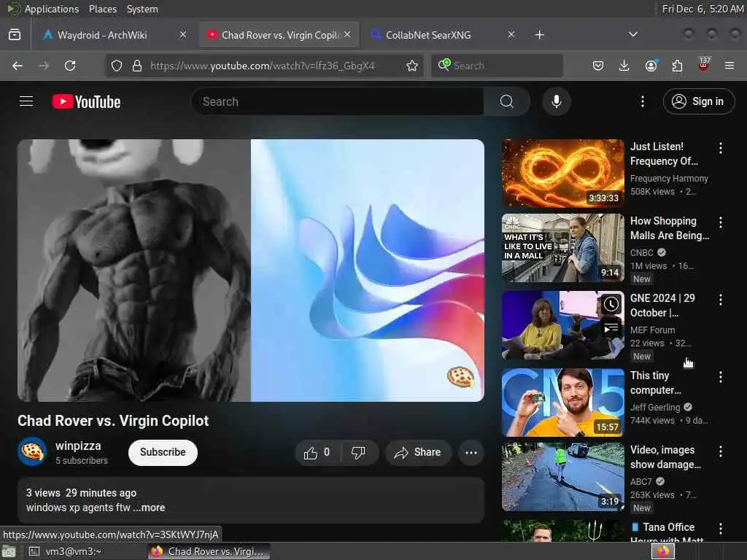The height and width of the screenshot is (560, 747).
Task: Go back with the browser back arrow
Action: (x=18, y=66)
